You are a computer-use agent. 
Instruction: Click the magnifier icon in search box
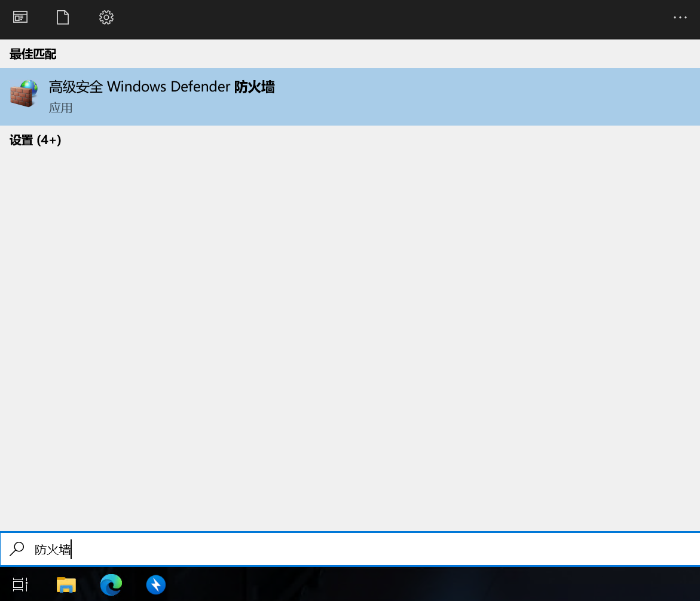coord(17,549)
